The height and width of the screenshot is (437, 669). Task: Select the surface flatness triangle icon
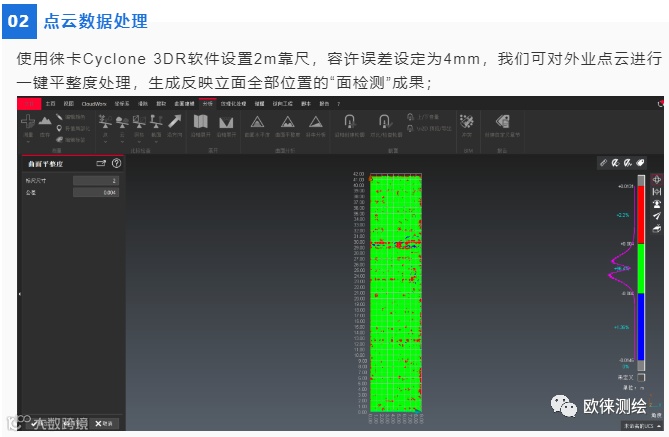288,122
